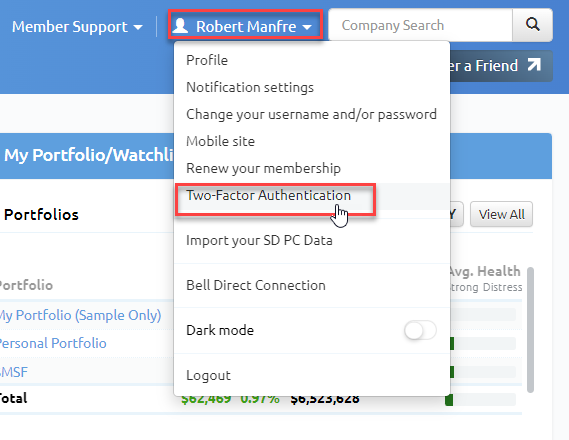Open My Portfolio (Sample Only) link
Screen dimensions: 569x440
tap(80, 315)
